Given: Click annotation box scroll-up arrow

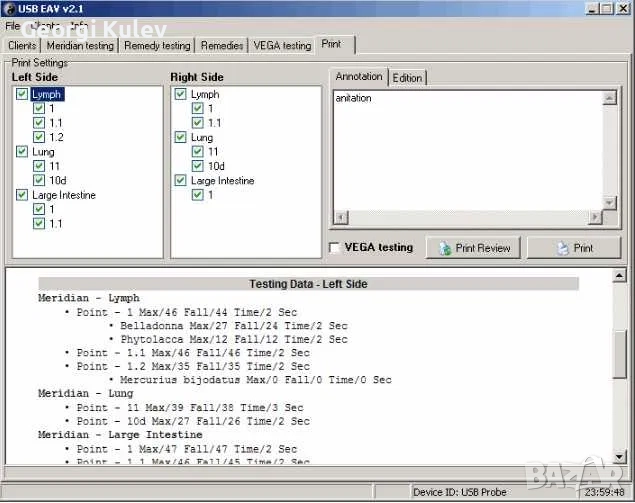Looking at the screenshot, I should click(x=609, y=98).
